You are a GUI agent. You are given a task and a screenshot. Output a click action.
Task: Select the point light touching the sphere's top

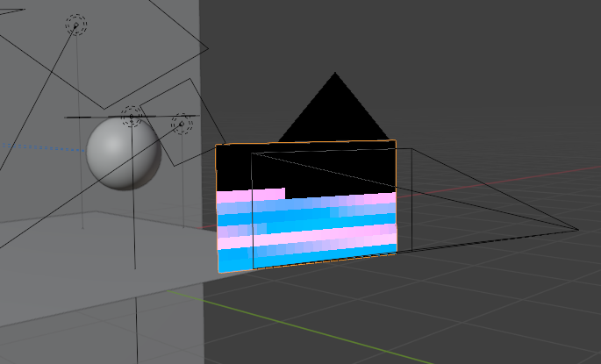coord(132,116)
